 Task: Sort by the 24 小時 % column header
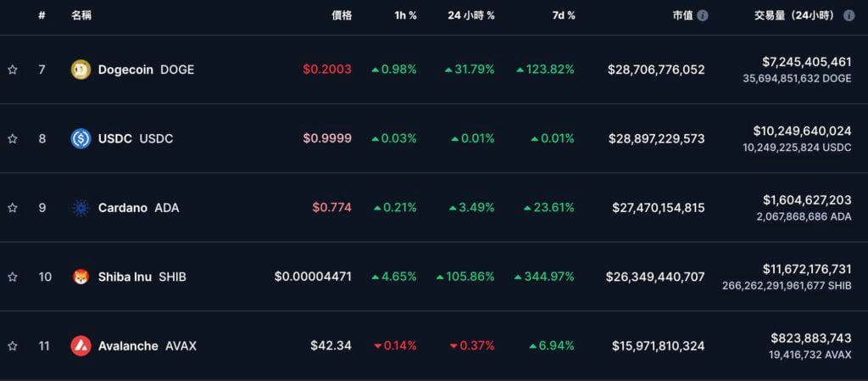(471, 15)
